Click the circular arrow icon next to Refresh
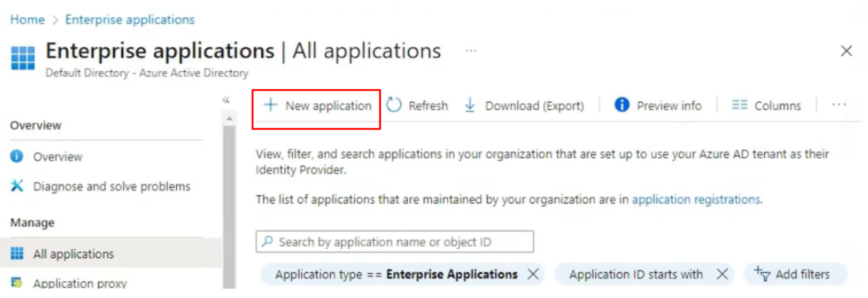The image size is (868, 298). [x=394, y=105]
